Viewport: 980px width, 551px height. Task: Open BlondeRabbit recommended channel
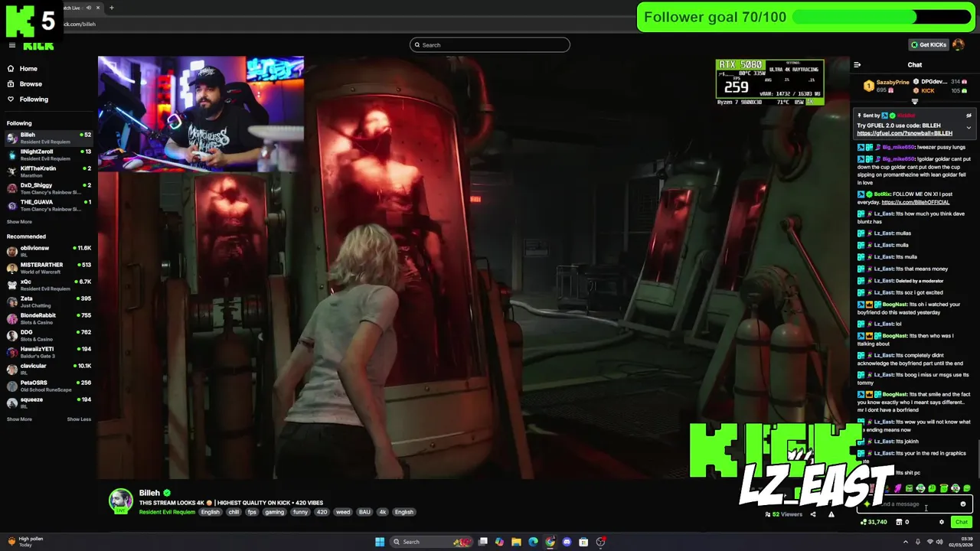[48, 318]
